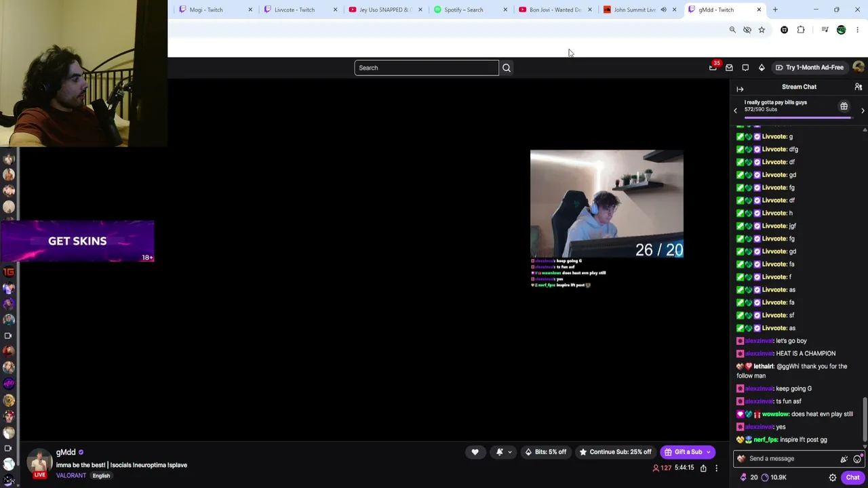The height and width of the screenshot is (488, 868).
Task: Open chat settings gear icon
Action: point(833,477)
